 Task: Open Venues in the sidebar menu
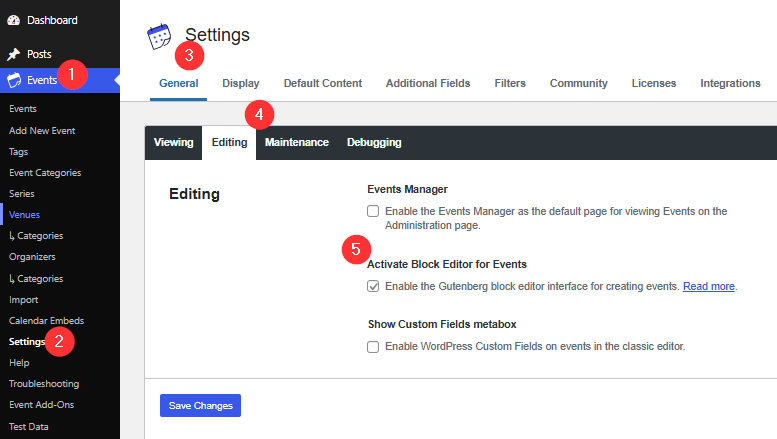coord(24,214)
